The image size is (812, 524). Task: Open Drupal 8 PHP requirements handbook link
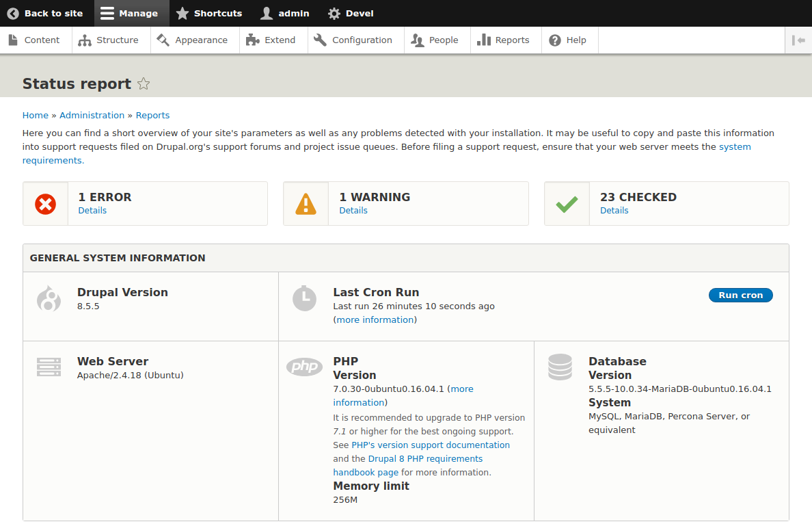click(x=425, y=459)
